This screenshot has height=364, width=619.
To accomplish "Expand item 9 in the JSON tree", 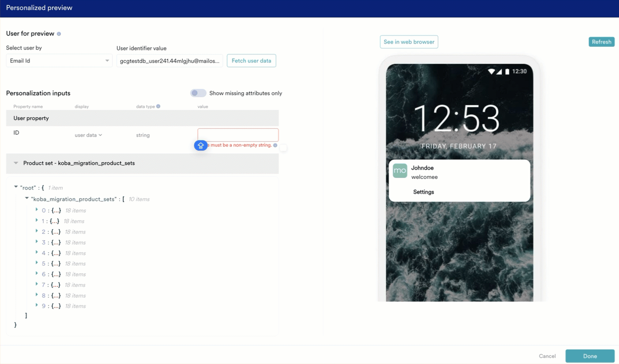I will [x=37, y=305].
